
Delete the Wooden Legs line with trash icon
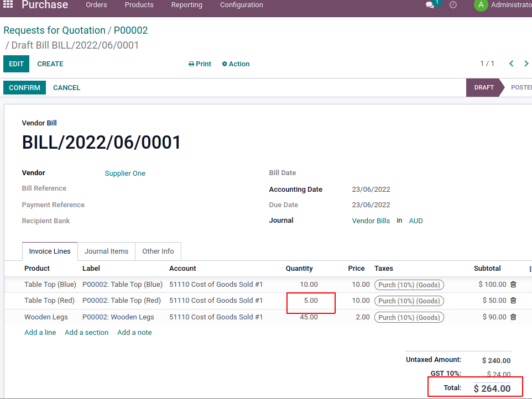point(513,317)
